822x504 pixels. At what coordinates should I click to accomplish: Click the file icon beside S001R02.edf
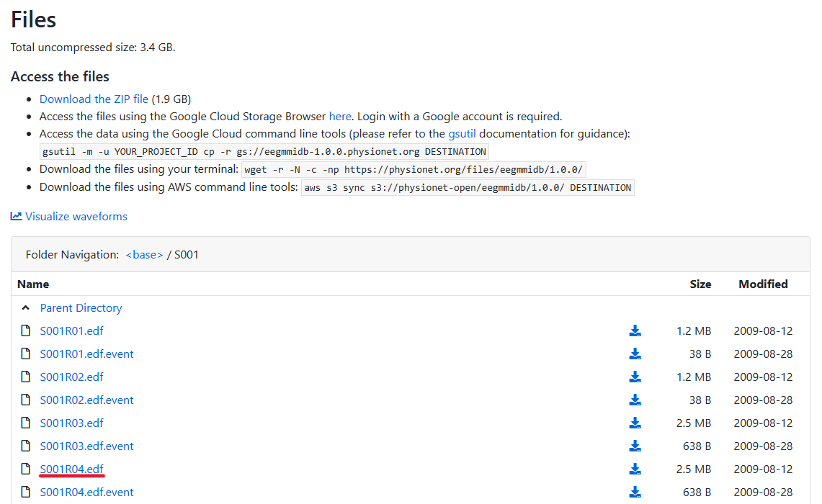coord(26,377)
